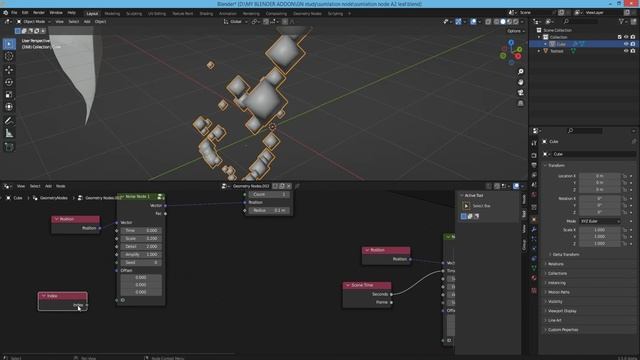This screenshot has height=360, width=640.
Task: Toggle render camera icon for Testleaf in outliner
Action: (633, 51)
